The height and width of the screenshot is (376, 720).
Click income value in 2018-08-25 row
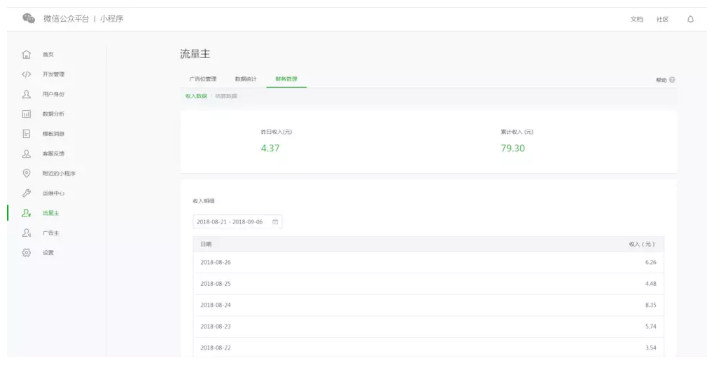651,284
